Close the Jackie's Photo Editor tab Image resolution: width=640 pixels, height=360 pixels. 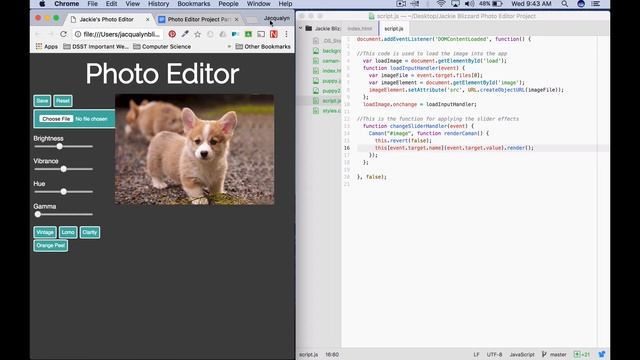(x=148, y=19)
